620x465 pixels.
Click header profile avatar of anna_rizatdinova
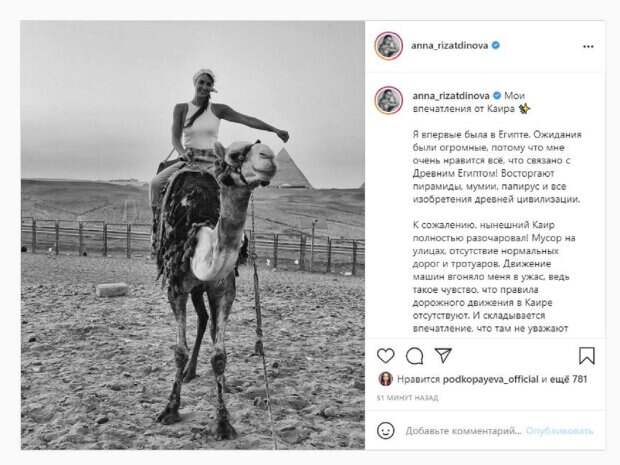pos(389,46)
